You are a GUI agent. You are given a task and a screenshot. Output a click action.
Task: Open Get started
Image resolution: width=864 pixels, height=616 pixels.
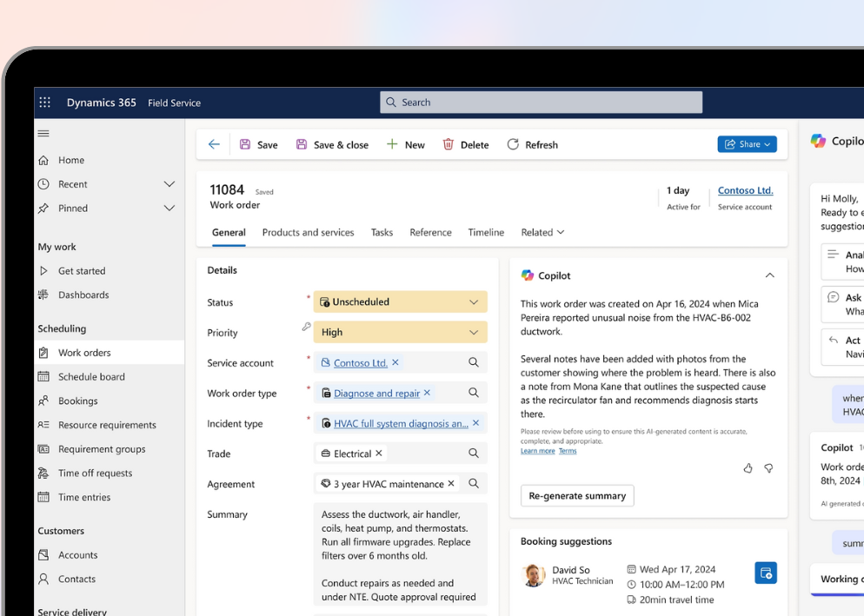click(110, 270)
